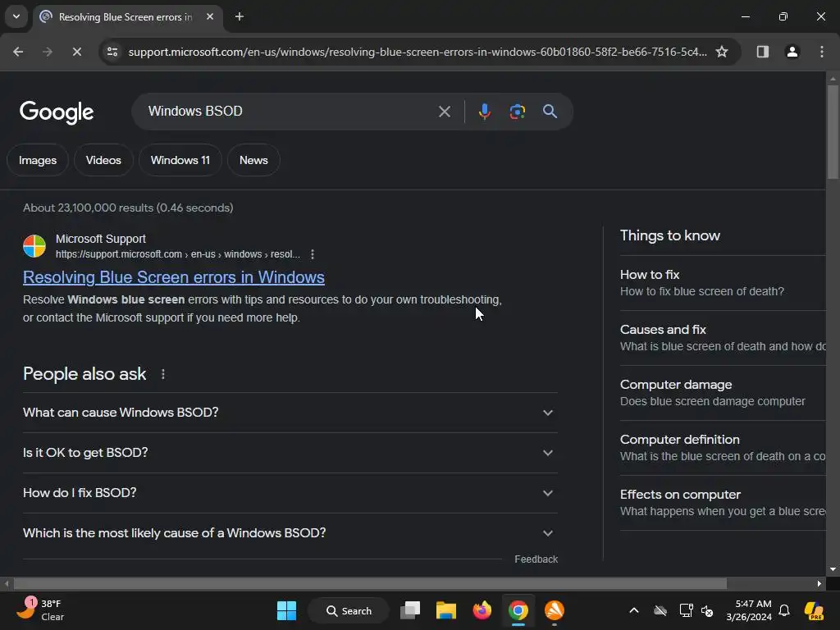This screenshot has width=840, height=630.
Task: Open the notification bell
Action: tap(784, 610)
